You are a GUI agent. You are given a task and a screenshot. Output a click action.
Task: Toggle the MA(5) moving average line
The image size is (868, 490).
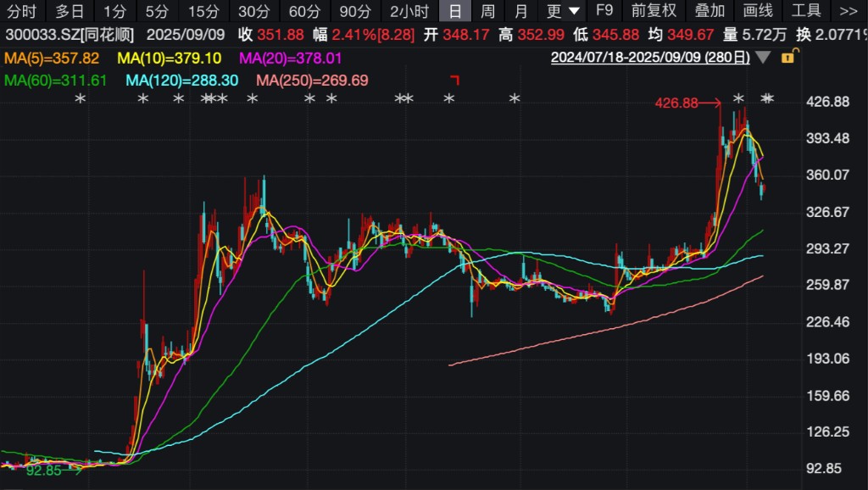(x=52, y=58)
